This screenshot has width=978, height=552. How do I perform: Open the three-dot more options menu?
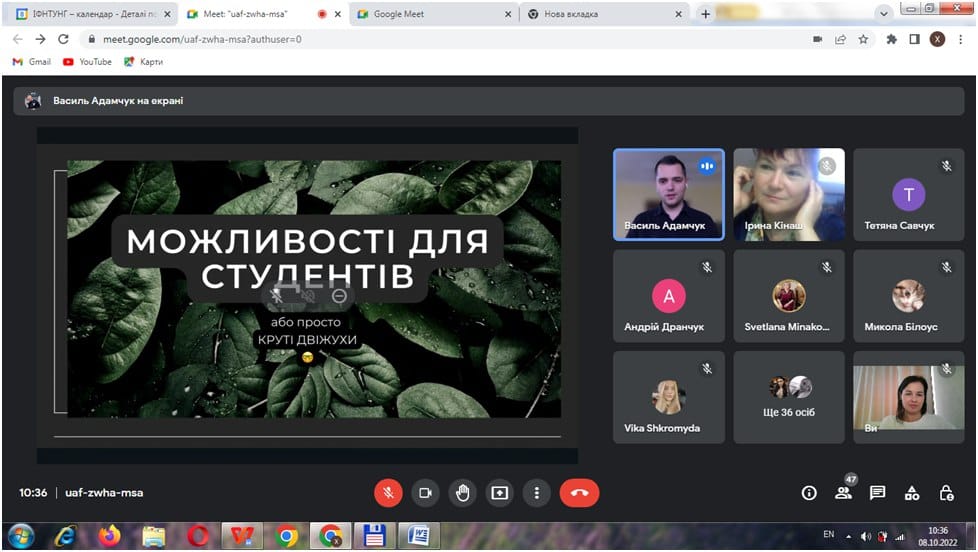point(537,493)
